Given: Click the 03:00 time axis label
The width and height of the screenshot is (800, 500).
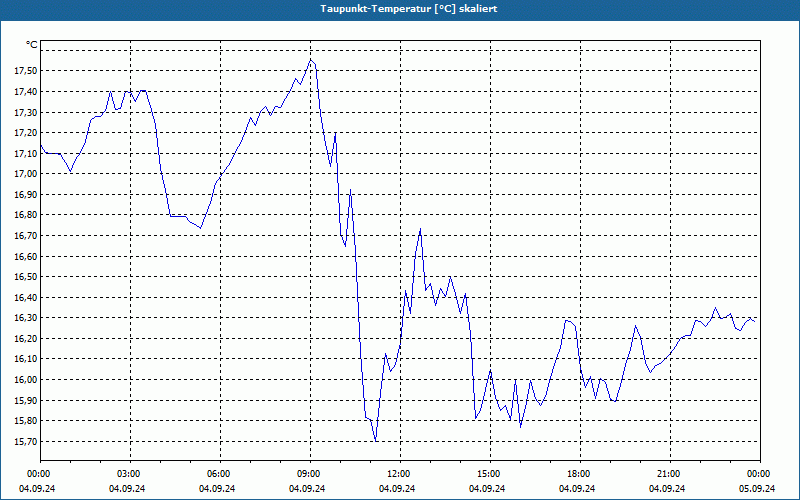Looking at the screenshot, I should tap(130, 474).
